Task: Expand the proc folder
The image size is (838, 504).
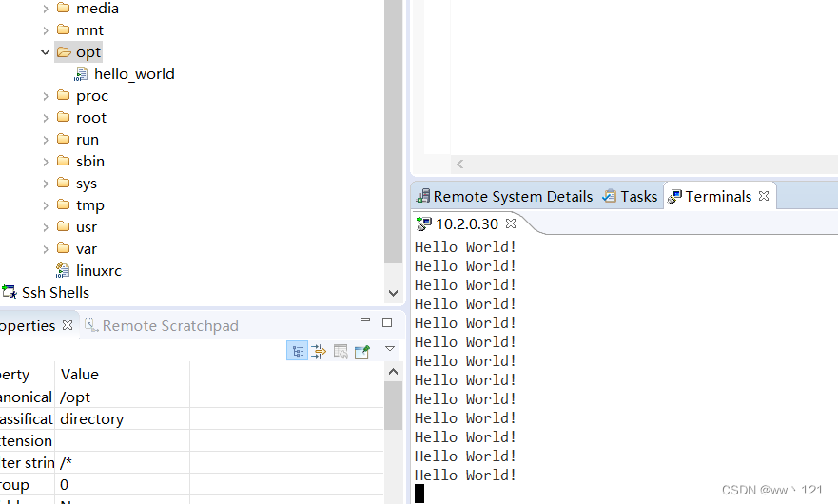Action: (45, 96)
